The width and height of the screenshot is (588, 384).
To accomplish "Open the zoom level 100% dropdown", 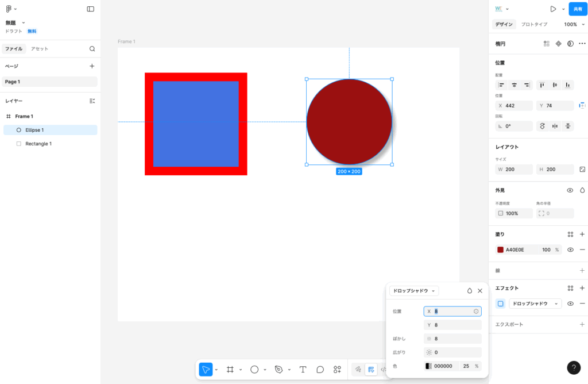I will (573, 25).
